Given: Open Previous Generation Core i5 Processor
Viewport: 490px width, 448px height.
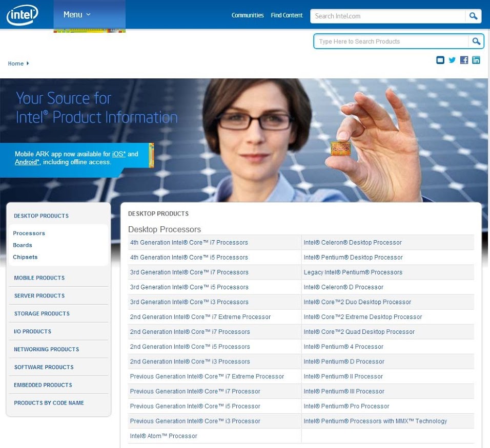Looking at the screenshot, I should (x=195, y=406).
